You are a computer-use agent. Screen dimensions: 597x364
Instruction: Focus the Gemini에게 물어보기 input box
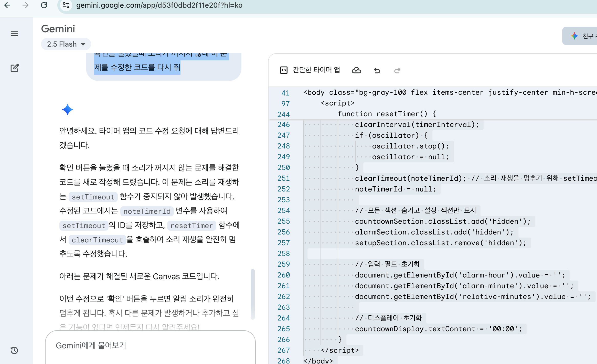(x=150, y=346)
